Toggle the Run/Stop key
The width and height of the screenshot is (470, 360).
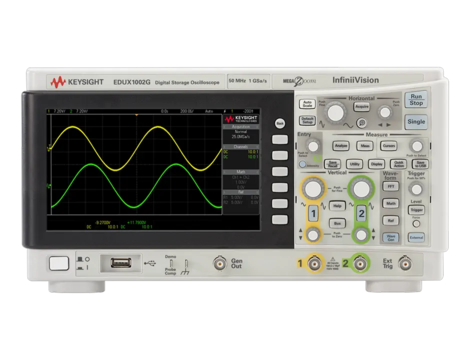pyautogui.click(x=416, y=100)
